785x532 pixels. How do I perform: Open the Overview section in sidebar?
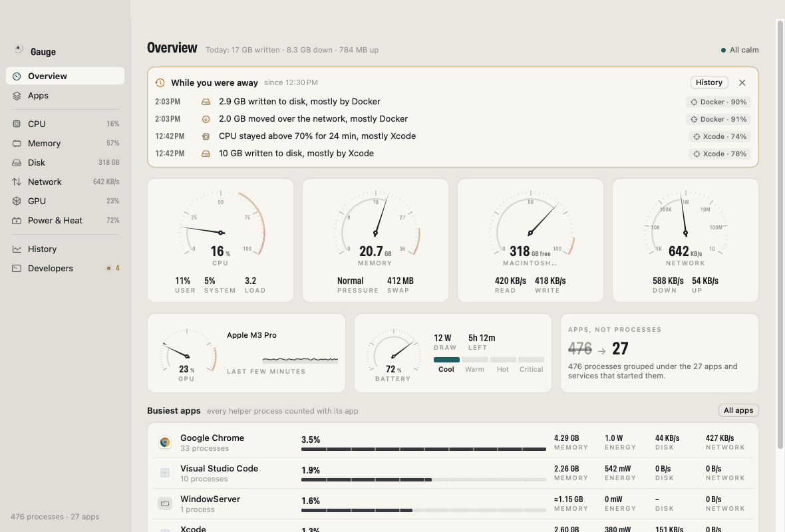65,76
